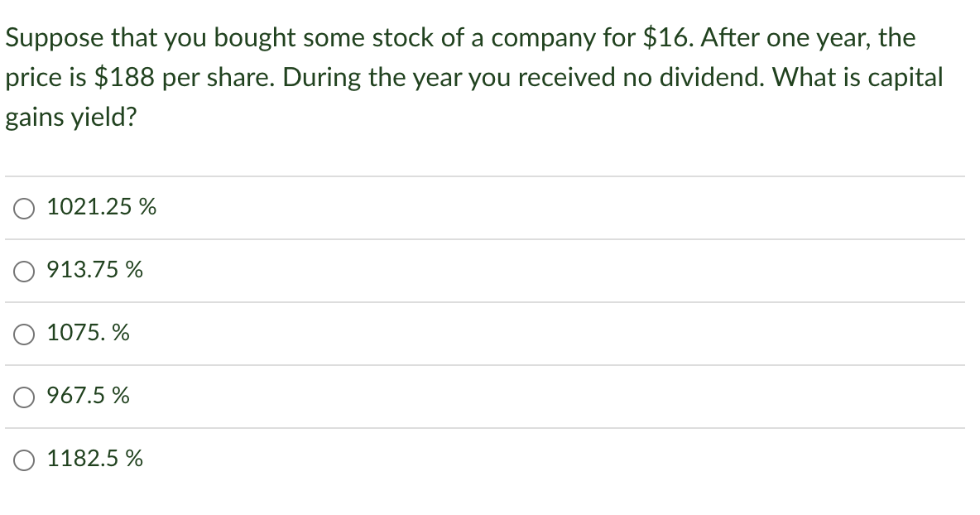Select the radio button for 967.5 %
This screenshot has height=515, width=980.
[x=22, y=397]
